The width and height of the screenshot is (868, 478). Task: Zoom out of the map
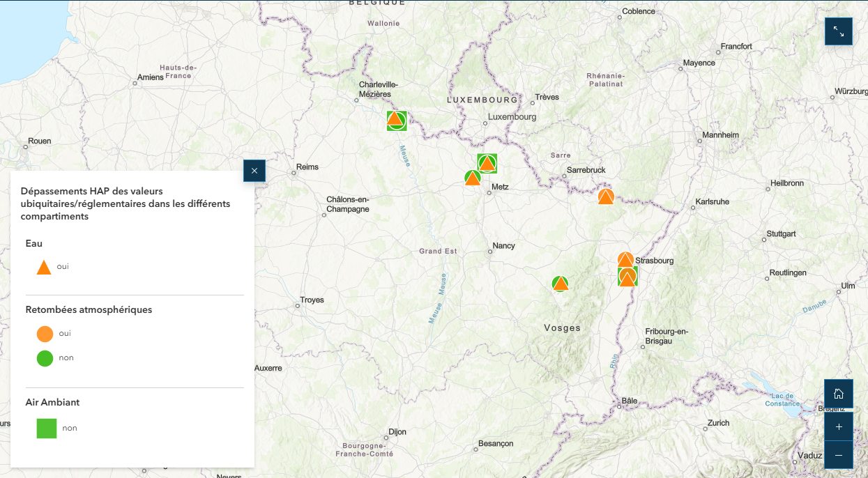838,455
